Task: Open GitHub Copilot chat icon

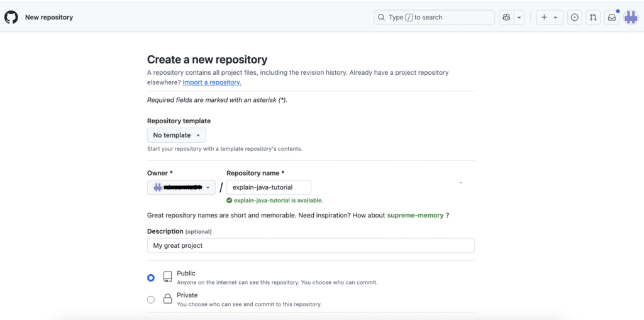Action: coord(506,18)
